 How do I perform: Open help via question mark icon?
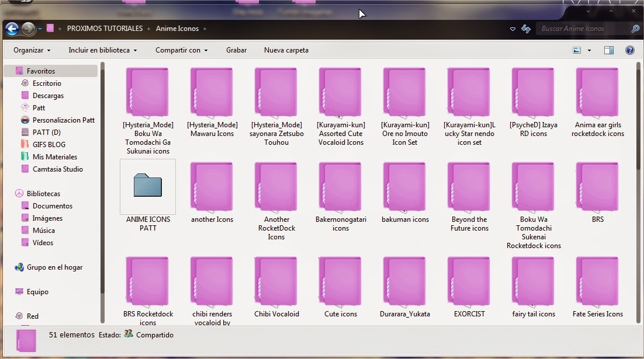pos(629,50)
